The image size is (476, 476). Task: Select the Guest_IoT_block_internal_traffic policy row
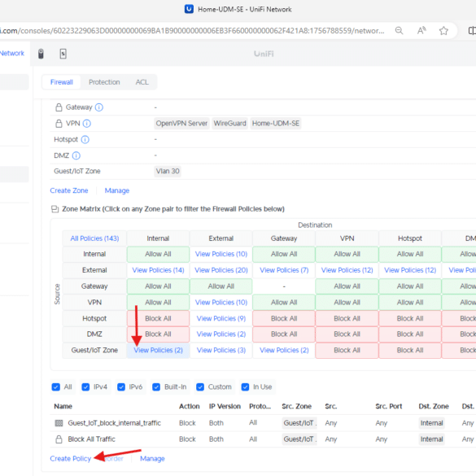[263, 423]
